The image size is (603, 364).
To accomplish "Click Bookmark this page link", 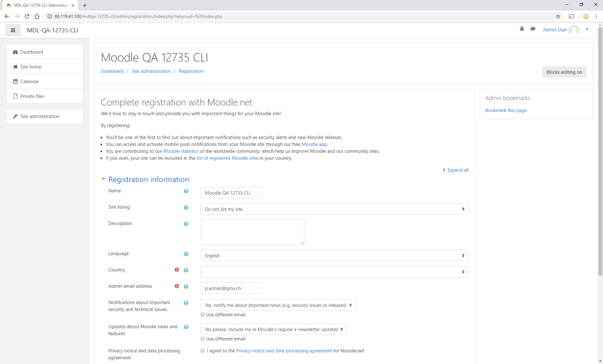I will (506, 110).
